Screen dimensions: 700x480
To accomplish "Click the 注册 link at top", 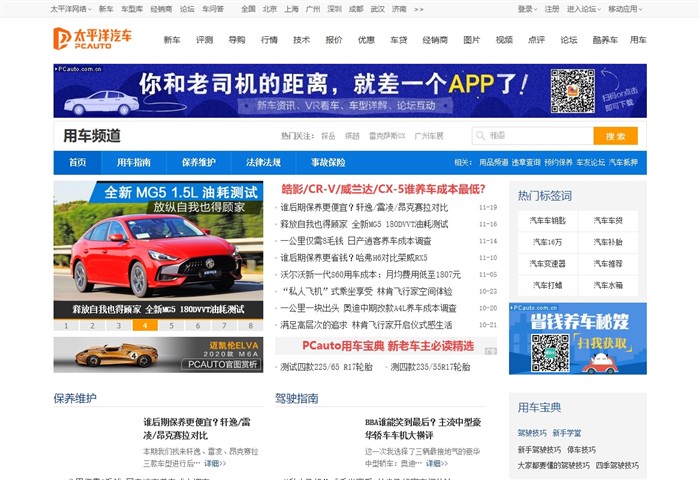I will (552, 9).
